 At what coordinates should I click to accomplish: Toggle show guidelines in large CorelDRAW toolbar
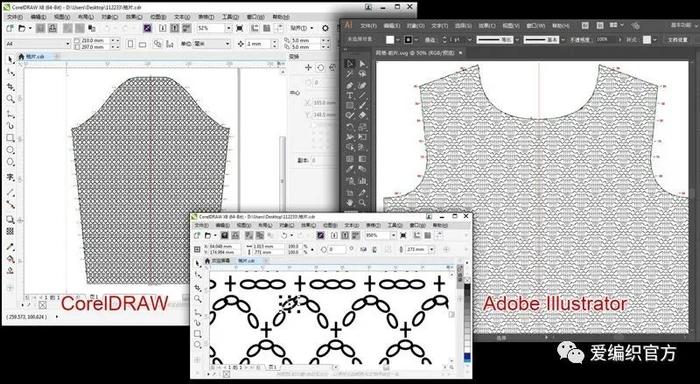tap(279, 28)
